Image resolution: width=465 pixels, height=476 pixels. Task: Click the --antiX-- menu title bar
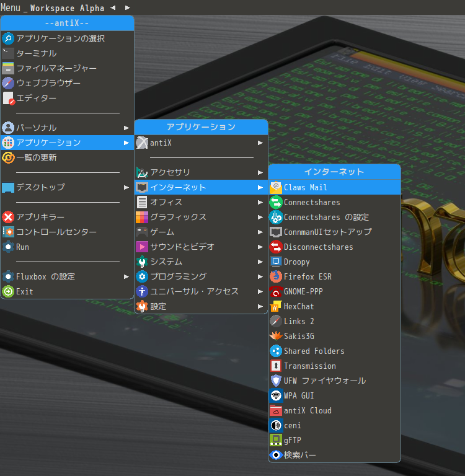(x=68, y=23)
